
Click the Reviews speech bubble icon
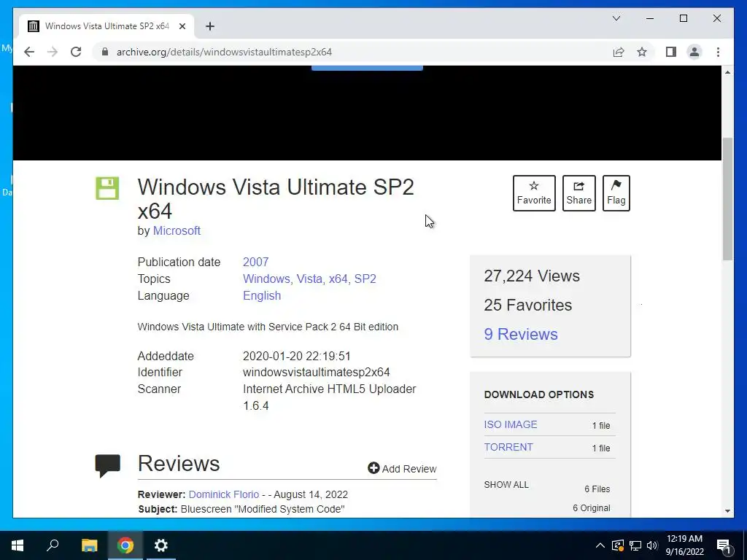click(x=108, y=466)
